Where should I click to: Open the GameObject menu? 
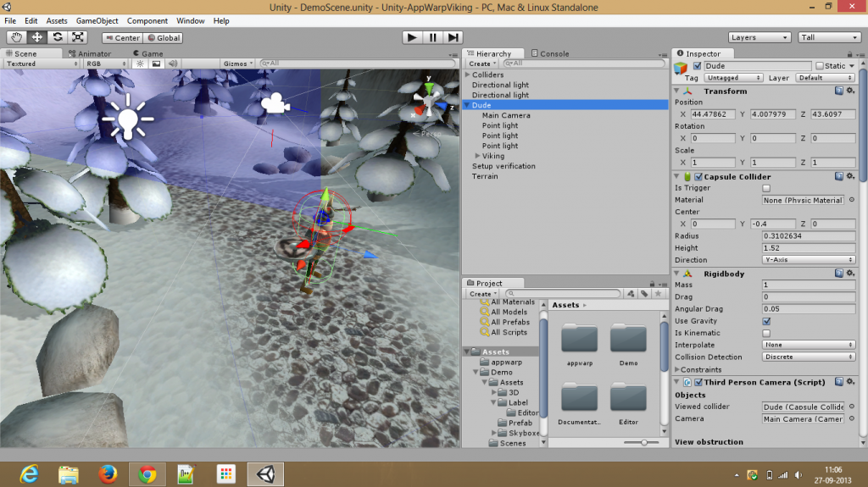[97, 20]
